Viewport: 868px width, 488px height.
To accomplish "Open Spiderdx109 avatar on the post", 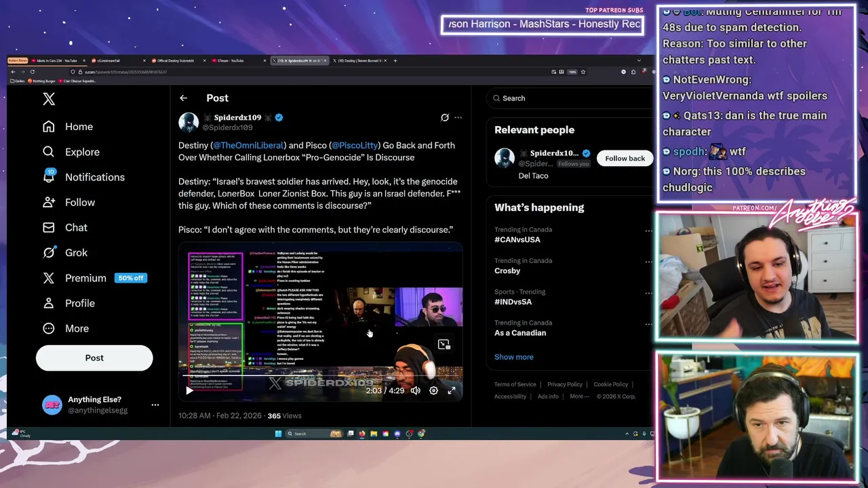I will click(189, 122).
